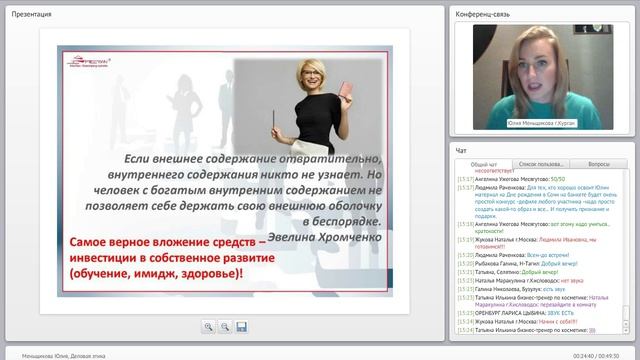
Task: Click the presenter name label on video
Action: 542,123
